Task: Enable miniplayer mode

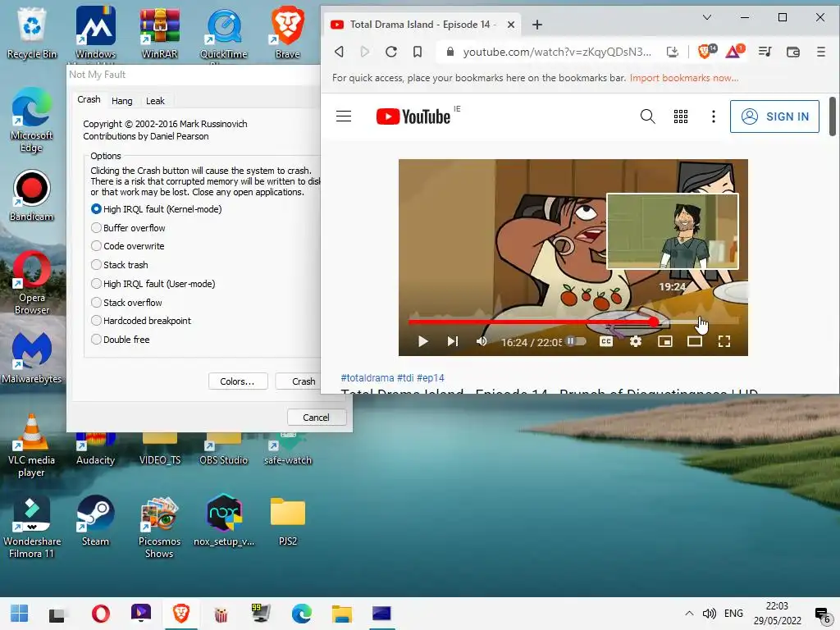Action: point(664,341)
